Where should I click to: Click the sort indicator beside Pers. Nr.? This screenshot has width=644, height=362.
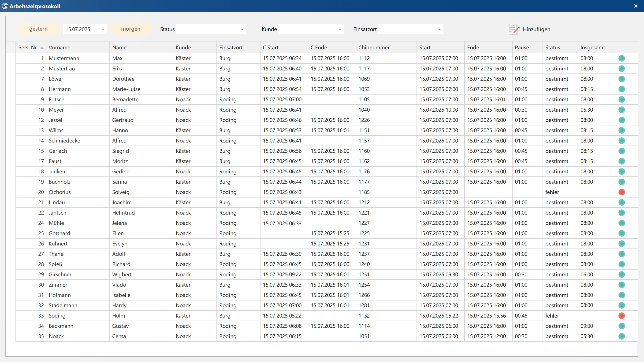(42, 48)
